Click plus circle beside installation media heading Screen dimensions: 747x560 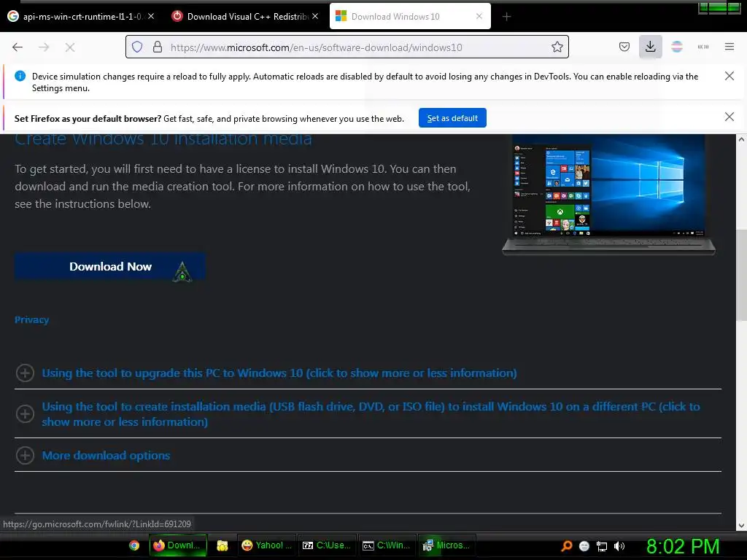pos(25,414)
